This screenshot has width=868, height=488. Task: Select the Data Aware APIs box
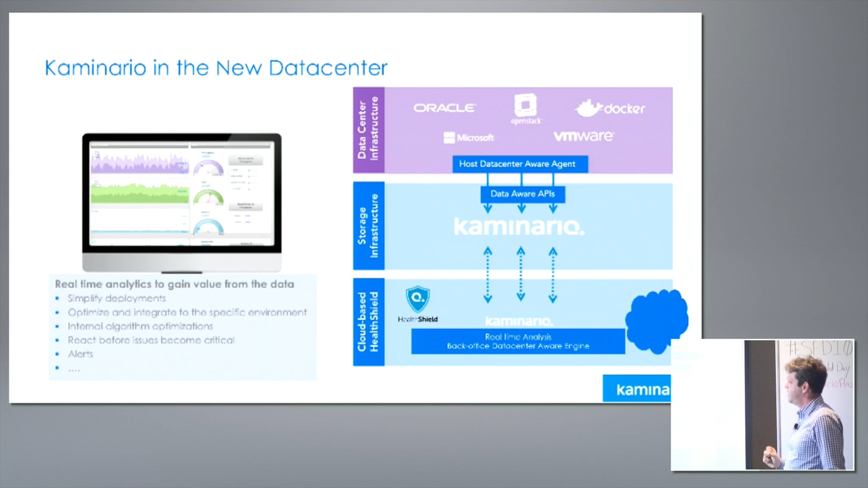[523, 194]
